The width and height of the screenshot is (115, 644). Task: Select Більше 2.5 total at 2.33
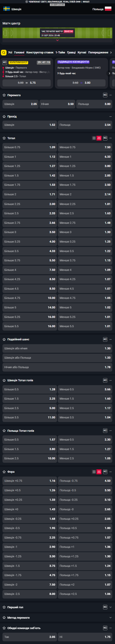coord(30,213)
